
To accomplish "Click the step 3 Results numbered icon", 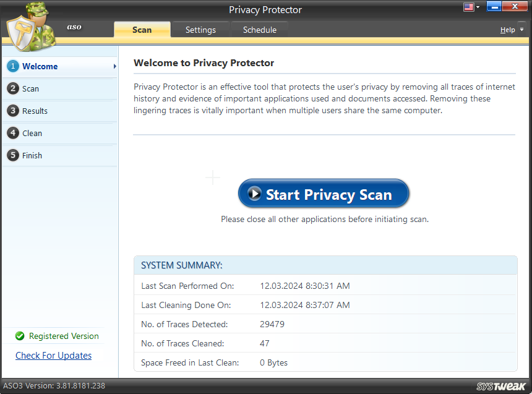I will 13,111.
